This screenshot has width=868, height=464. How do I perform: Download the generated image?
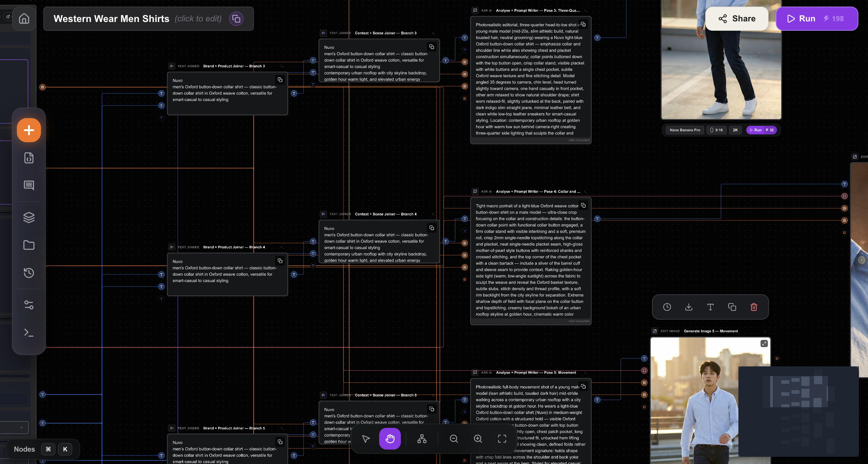pos(689,307)
